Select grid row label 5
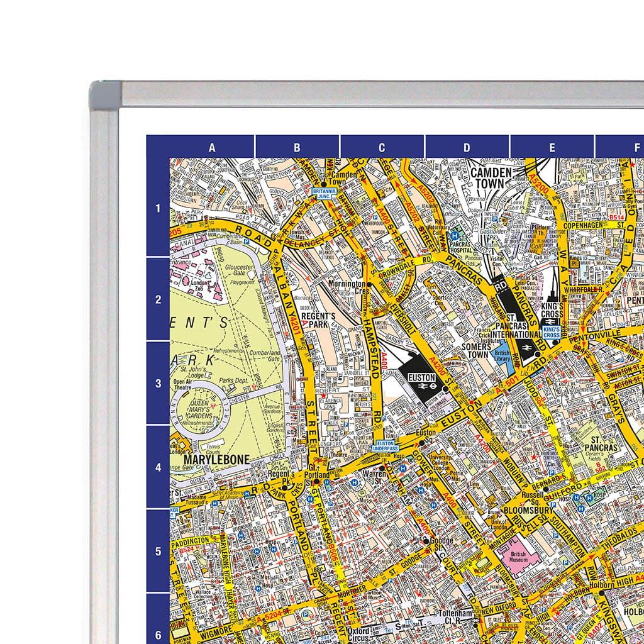This screenshot has width=644, height=644. (158, 551)
